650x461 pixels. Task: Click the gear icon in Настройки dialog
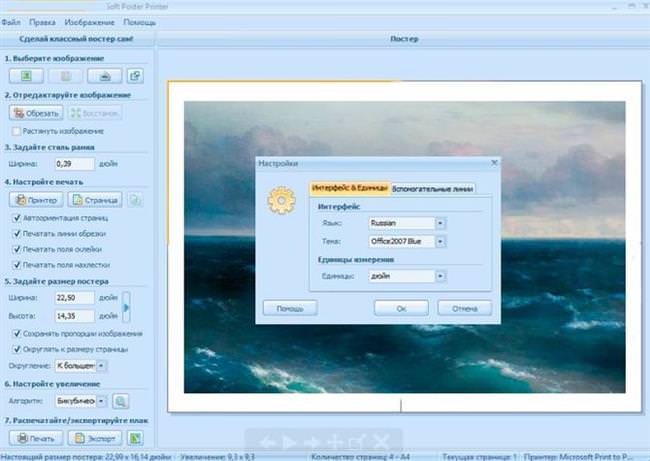point(281,201)
